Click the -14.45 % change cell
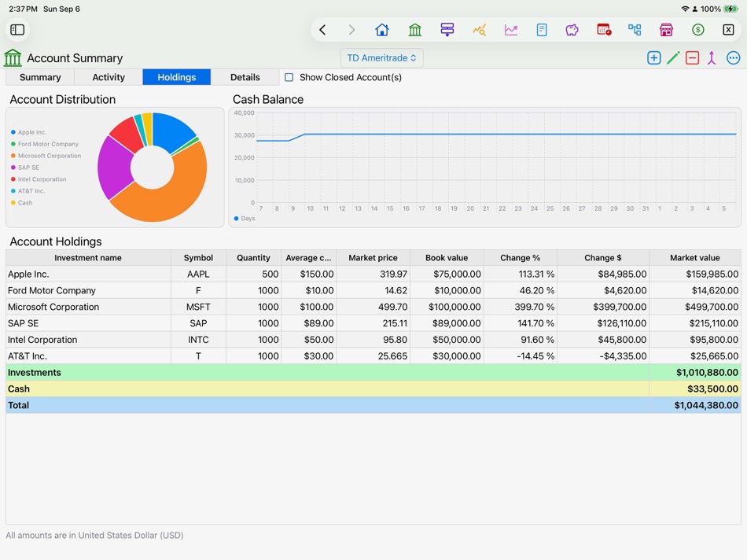Image resolution: width=747 pixels, height=560 pixels. 521,356
